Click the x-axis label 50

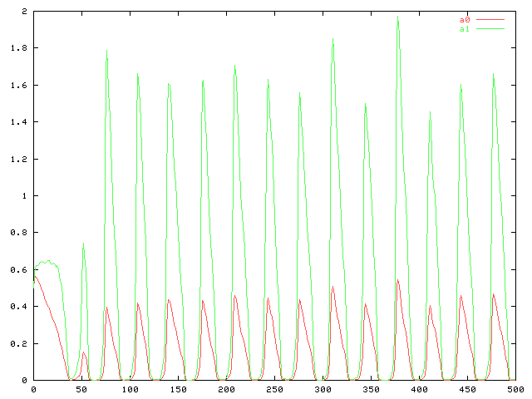(81, 390)
